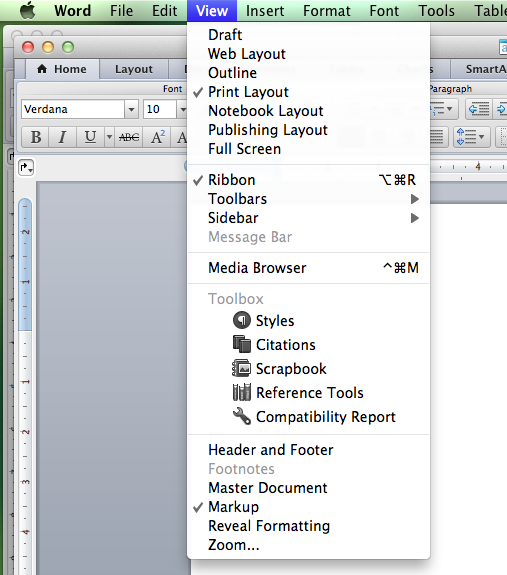Close the open View menu
Viewport: 507px width, 575px height.
212,11
